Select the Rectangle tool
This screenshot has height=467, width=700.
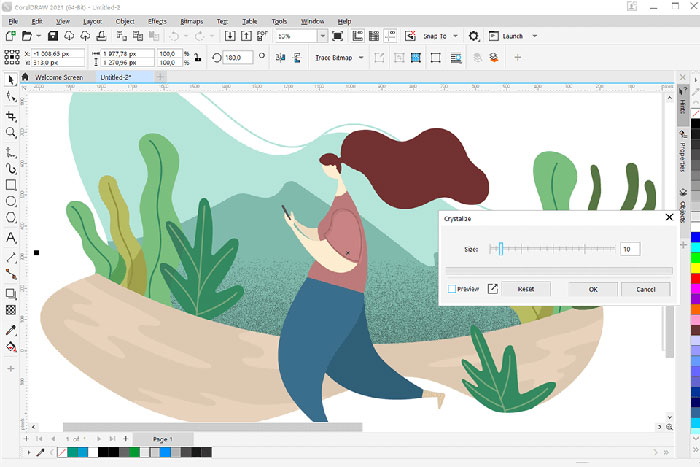(x=11, y=185)
